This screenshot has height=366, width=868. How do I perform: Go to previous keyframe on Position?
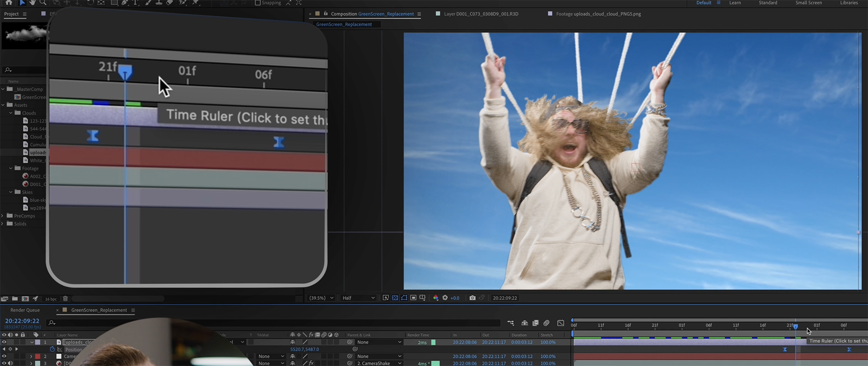coord(4,349)
